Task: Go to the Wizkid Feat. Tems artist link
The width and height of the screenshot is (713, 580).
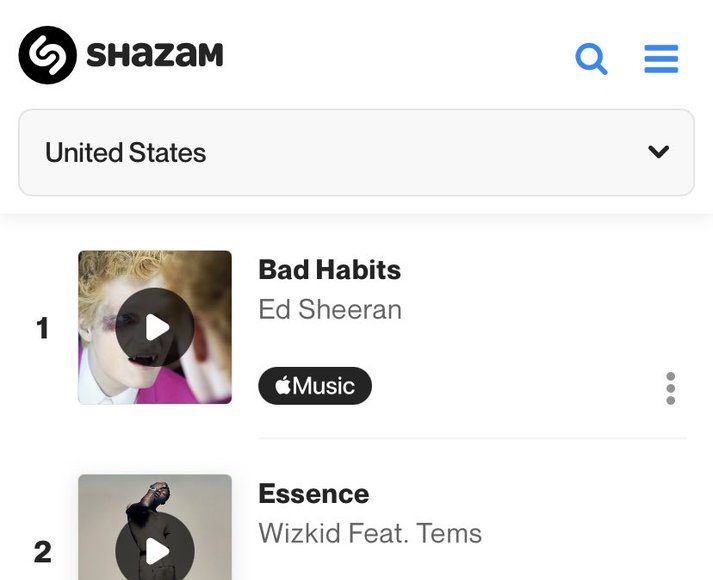Action: 370,534
